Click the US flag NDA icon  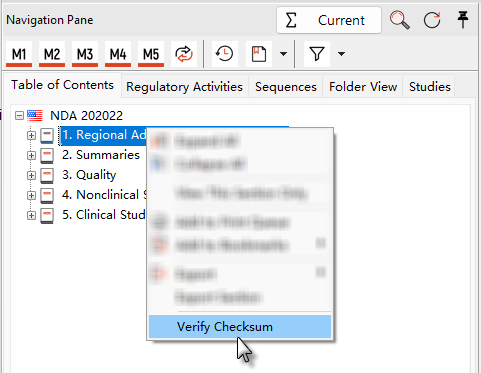click(x=35, y=116)
